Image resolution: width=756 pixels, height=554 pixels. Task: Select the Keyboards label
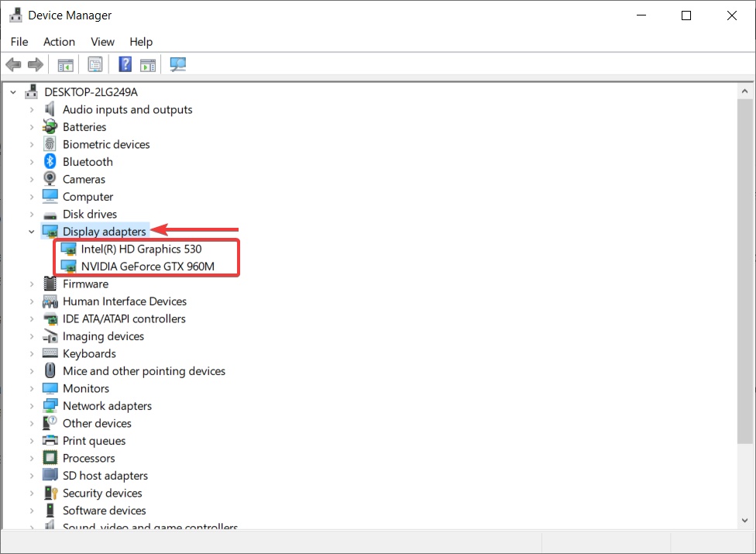[89, 353]
